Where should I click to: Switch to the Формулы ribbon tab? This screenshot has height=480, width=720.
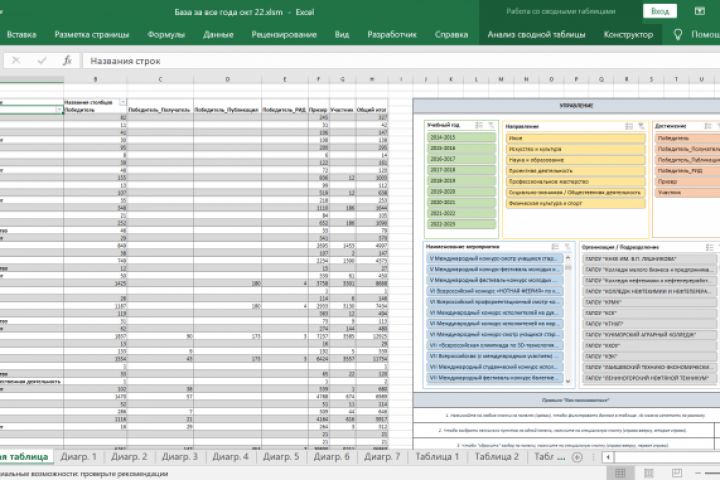click(166, 34)
